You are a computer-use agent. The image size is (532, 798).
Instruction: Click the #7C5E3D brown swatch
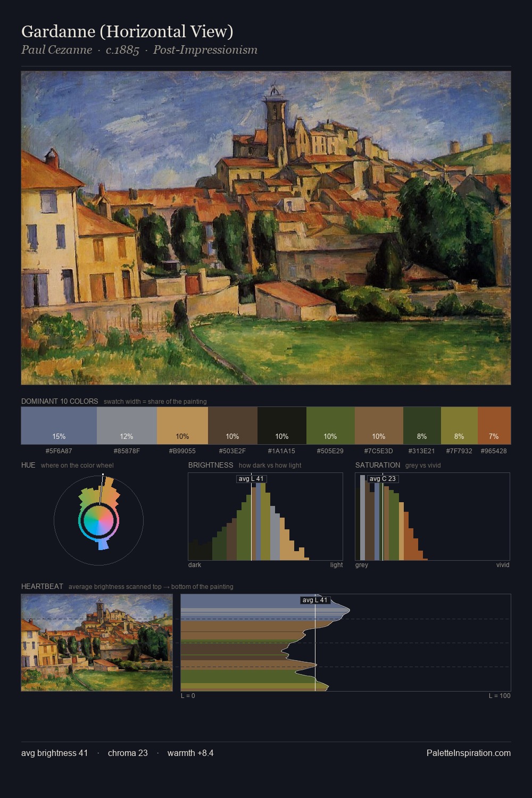[379, 425]
